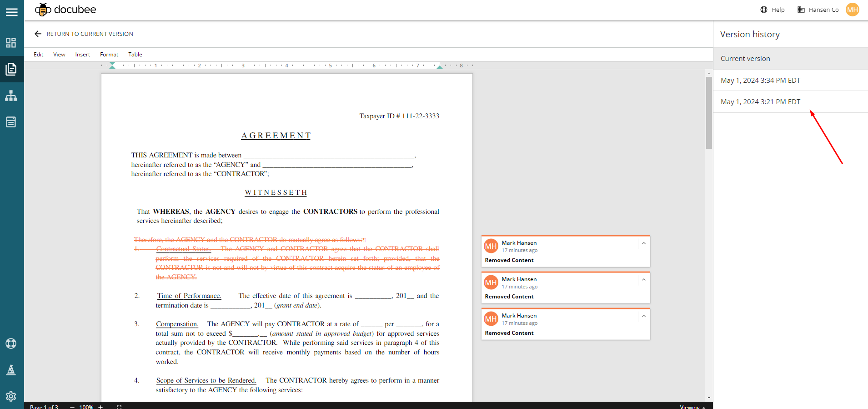Click MH avatar on first Removed Content comment

pyautogui.click(x=491, y=246)
